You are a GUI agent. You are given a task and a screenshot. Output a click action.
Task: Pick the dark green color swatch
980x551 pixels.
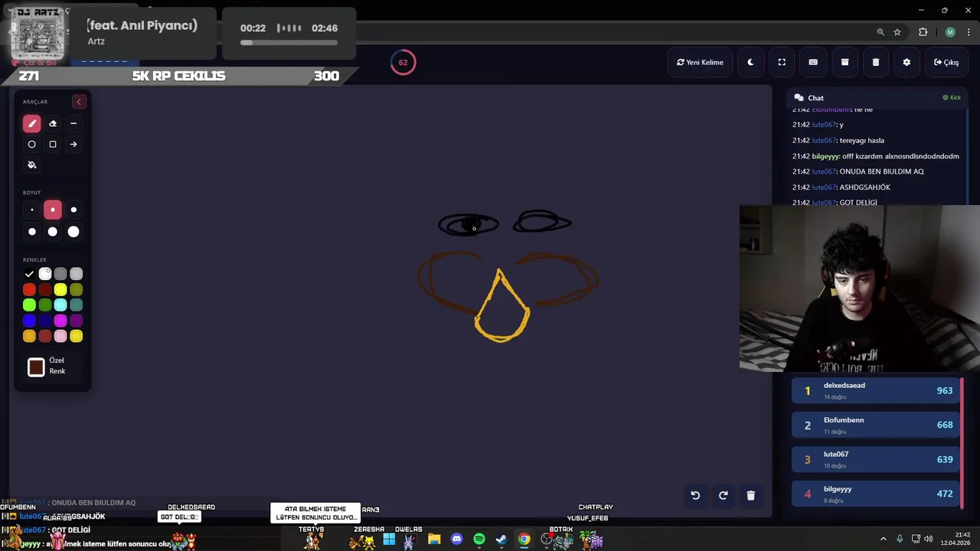[x=45, y=305]
